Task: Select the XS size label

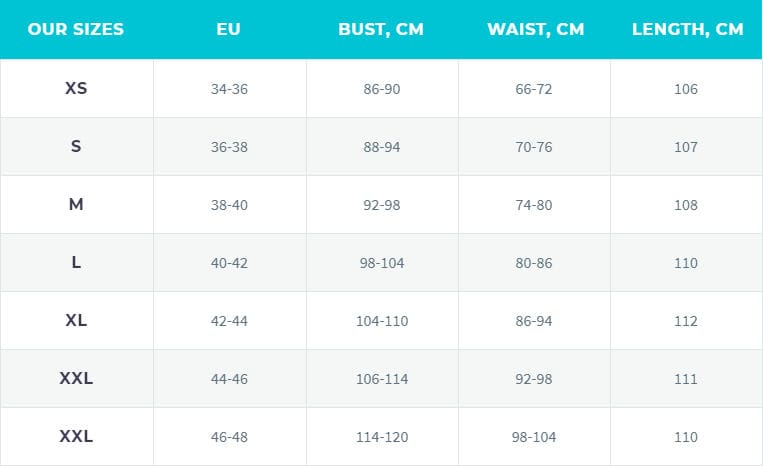Action: pos(76,88)
